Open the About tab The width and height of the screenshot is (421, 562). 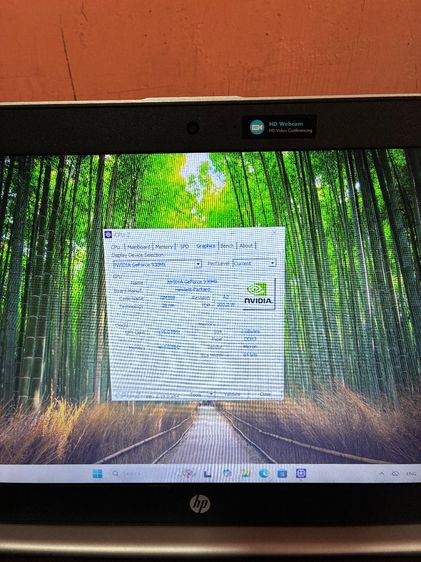(246, 246)
